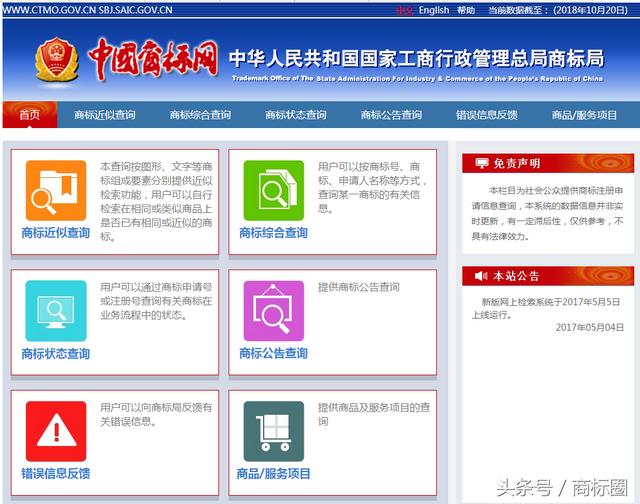The height and width of the screenshot is (504, 640).
Task: Click the blue 商品/服务项目 card title
Action: point(273,473)
